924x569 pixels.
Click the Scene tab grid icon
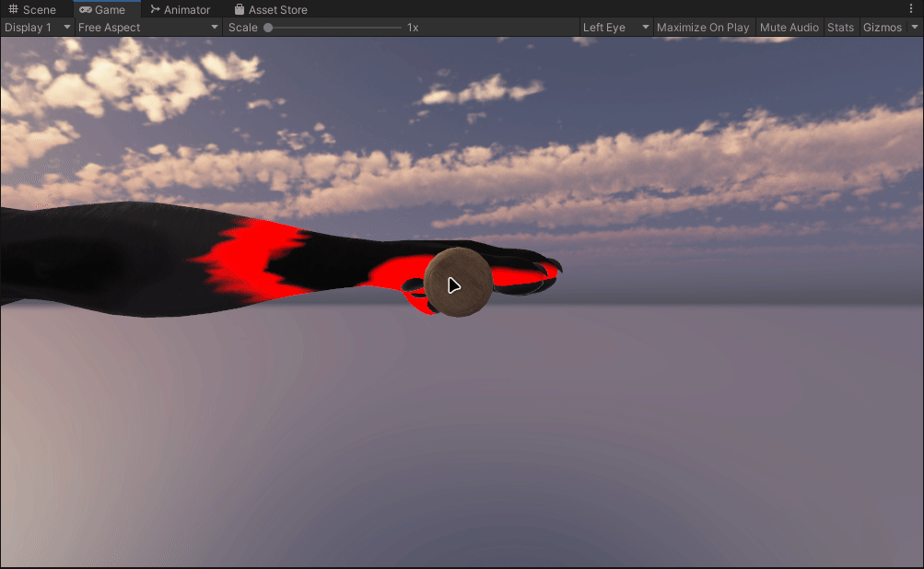(x=13, y=9)
